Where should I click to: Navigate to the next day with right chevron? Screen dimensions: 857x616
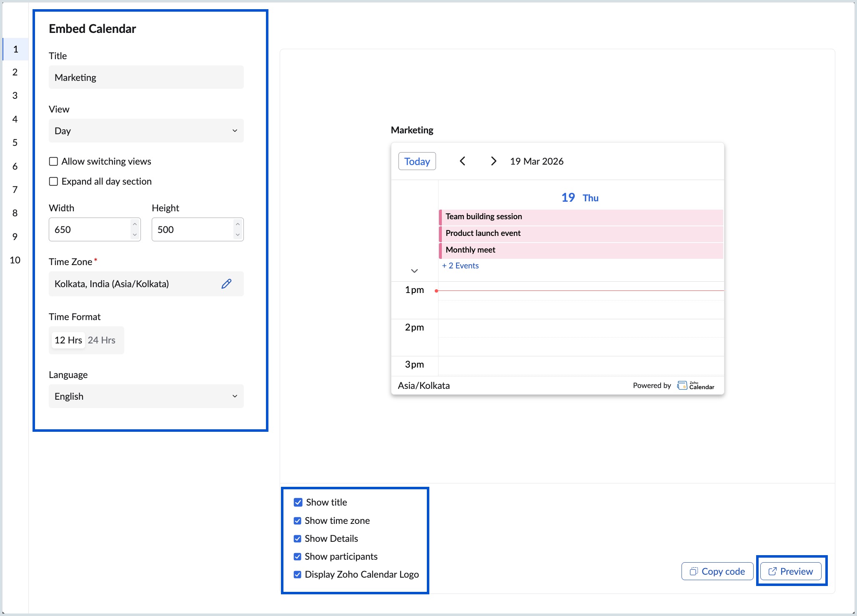pyautogui.click(x=493, y=161)
